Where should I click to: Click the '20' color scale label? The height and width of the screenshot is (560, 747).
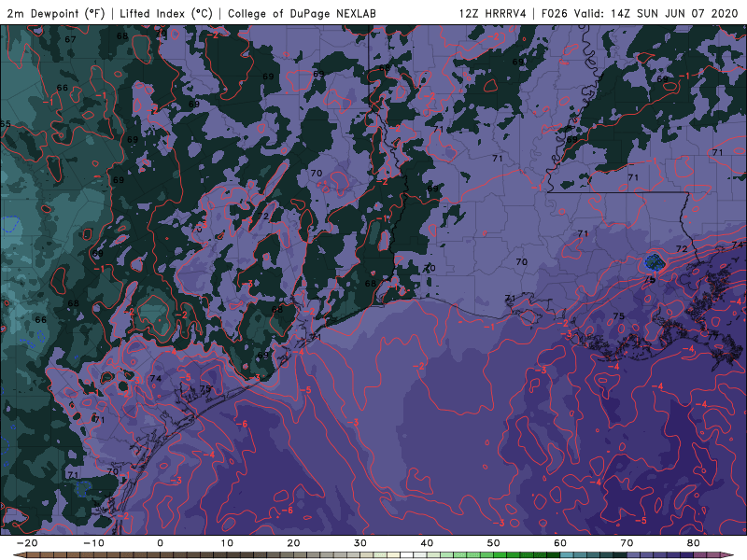pyautogui.click(x=293, y=543)
